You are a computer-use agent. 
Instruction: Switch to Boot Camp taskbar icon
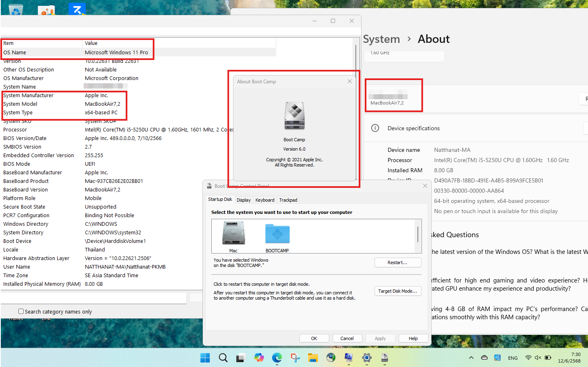tap(384, 358)
